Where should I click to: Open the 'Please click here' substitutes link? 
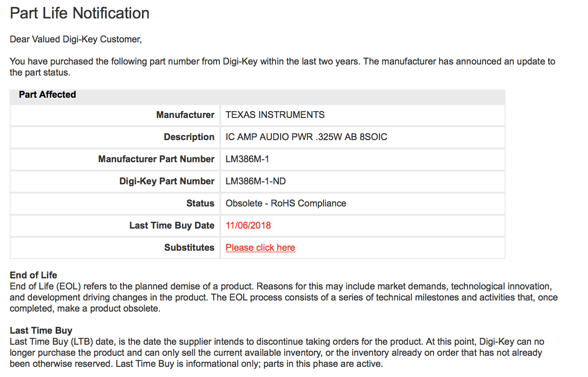click(260, 247)
